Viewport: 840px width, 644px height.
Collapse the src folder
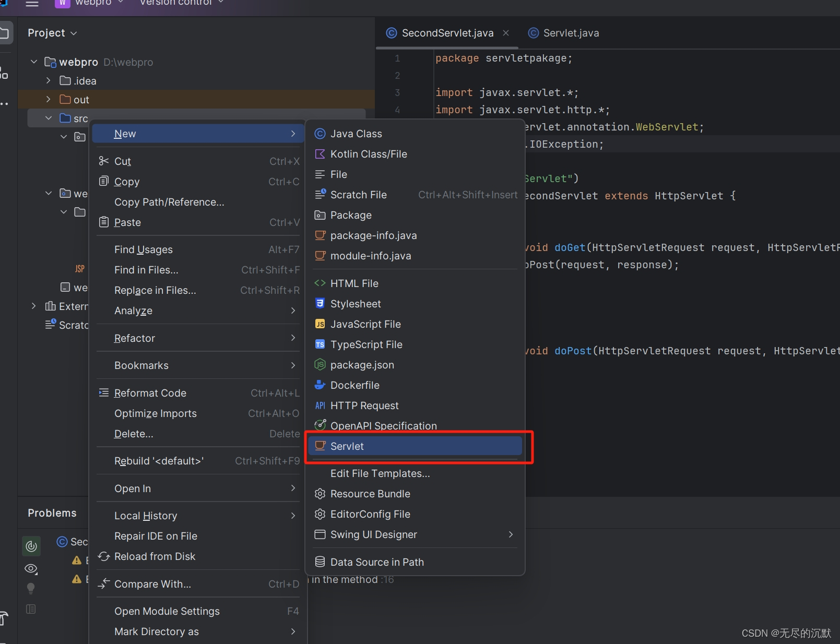coord(49,118)
